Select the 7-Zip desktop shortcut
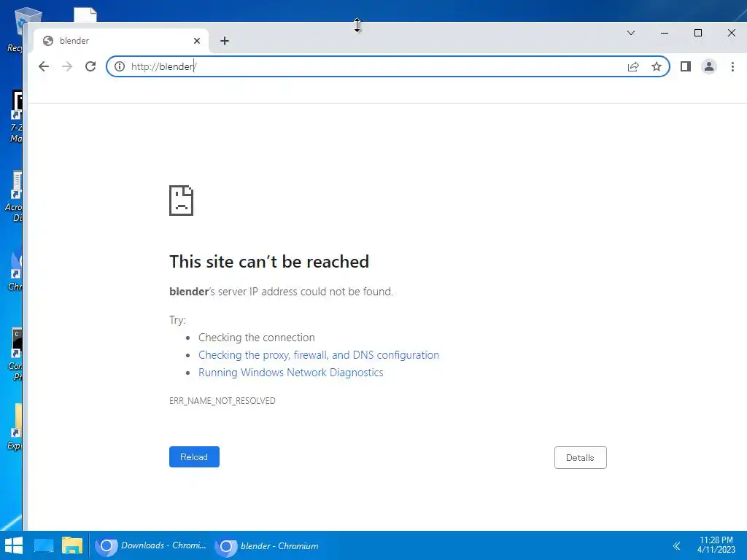 tap(15, 117)
